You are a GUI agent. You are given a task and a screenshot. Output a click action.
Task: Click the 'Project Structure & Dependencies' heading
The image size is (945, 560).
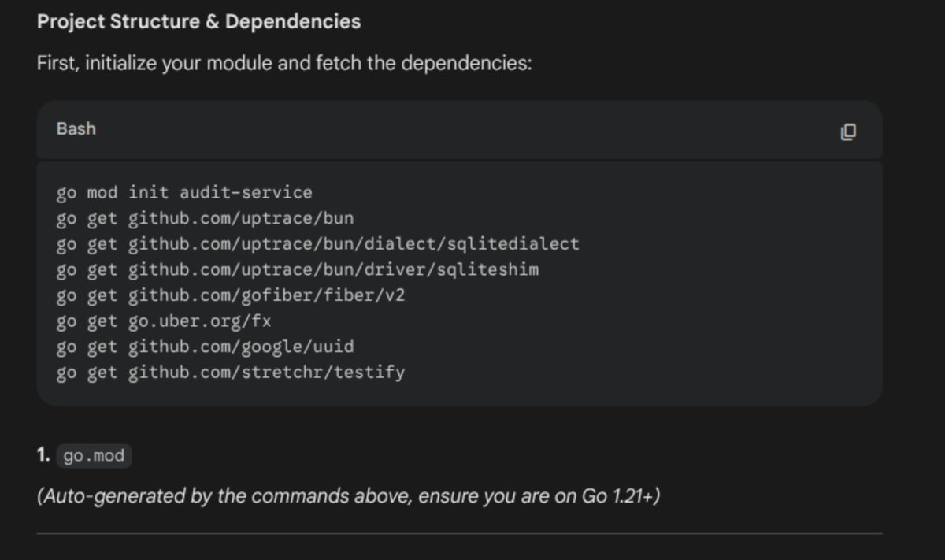point(198,22)
